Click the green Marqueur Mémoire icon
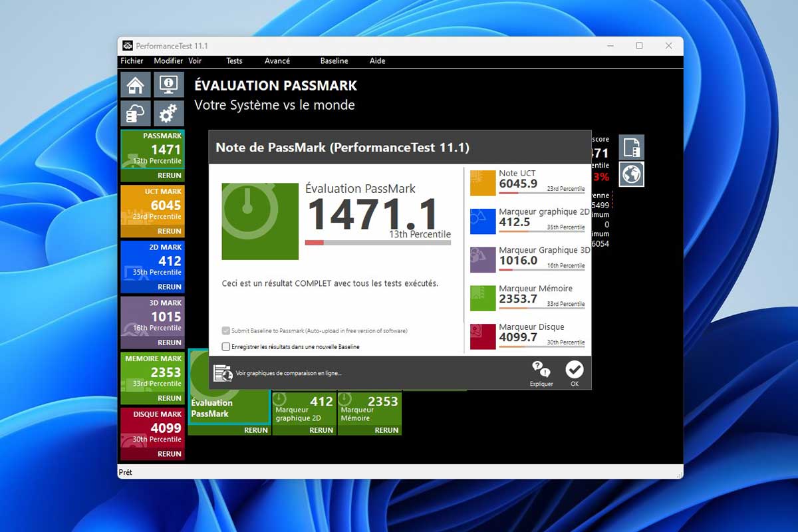The width and height of the screenshot is (798, 532). (x=483, y=298)
